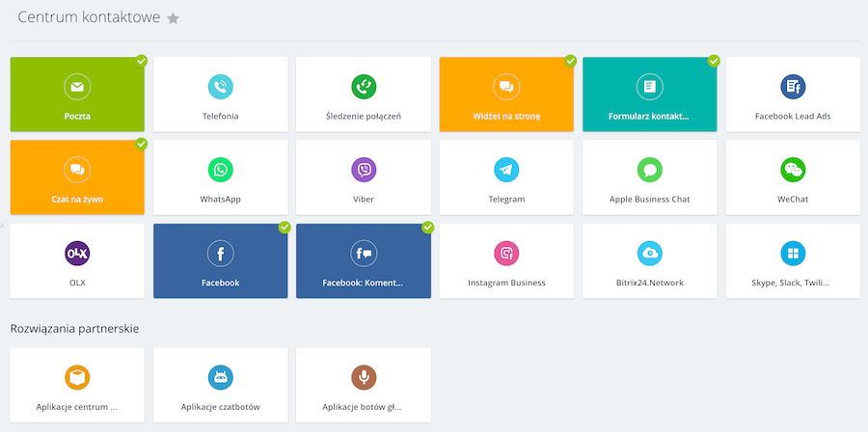Open the Poczta mail envelope icon

tap(77, 87)
